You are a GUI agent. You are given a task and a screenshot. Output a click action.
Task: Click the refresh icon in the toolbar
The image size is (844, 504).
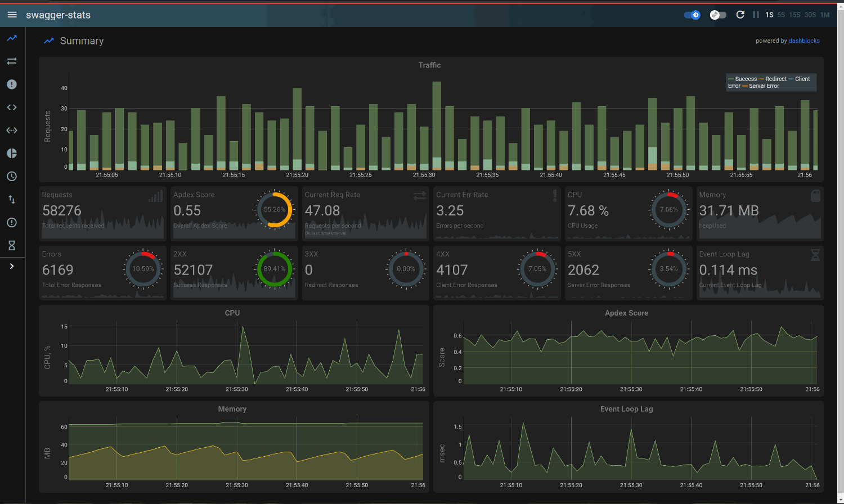click(x=740, y=15)
